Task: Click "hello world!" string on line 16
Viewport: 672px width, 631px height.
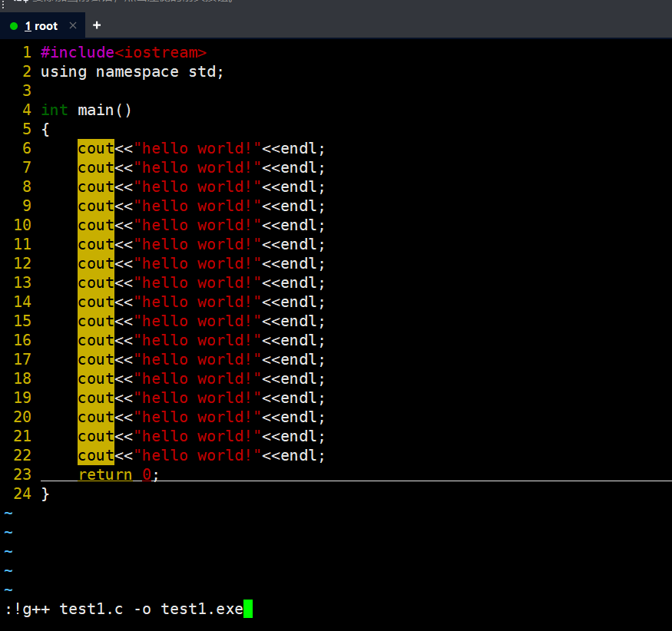Action: 197,341
